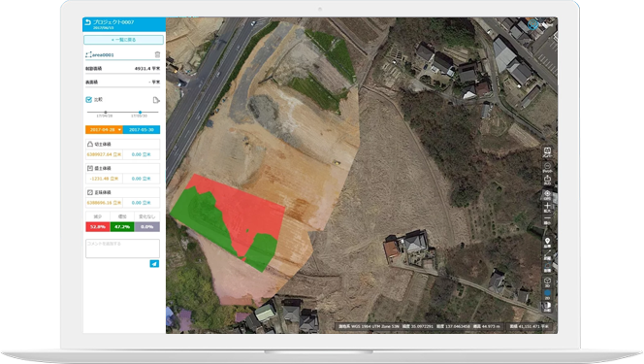Viewport: 644px width, 364px height.
Task: Open the 2017-04-28 date dropdown
Action: click(x=105, y=130)
